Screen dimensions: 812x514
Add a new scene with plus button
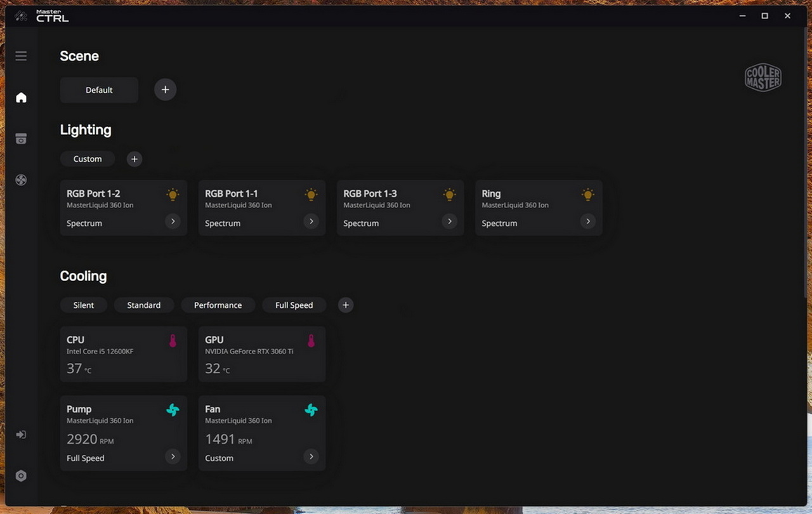pos(165,89)
